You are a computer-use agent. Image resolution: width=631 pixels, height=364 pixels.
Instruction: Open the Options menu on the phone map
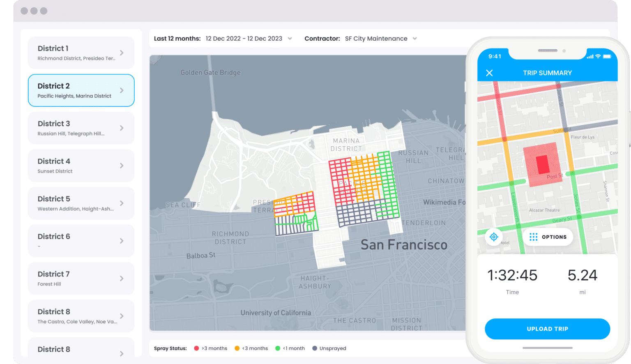click(548, 237)
